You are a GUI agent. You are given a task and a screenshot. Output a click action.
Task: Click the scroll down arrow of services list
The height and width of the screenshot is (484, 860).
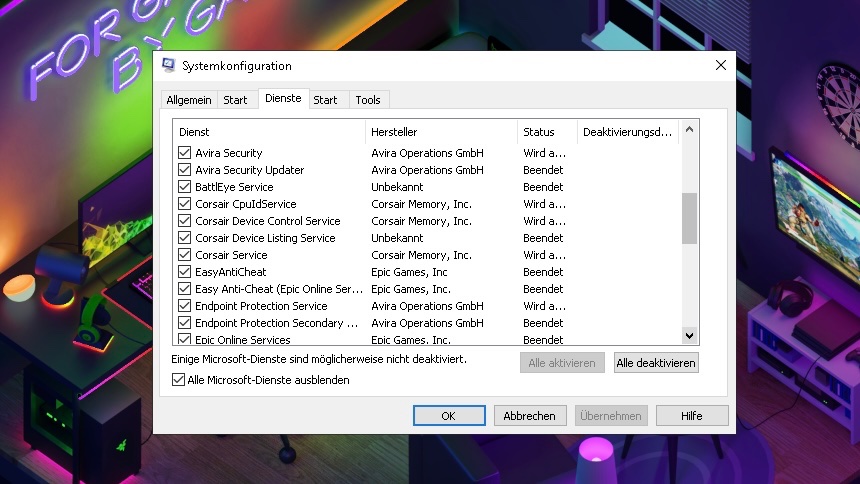coord(689,335)
